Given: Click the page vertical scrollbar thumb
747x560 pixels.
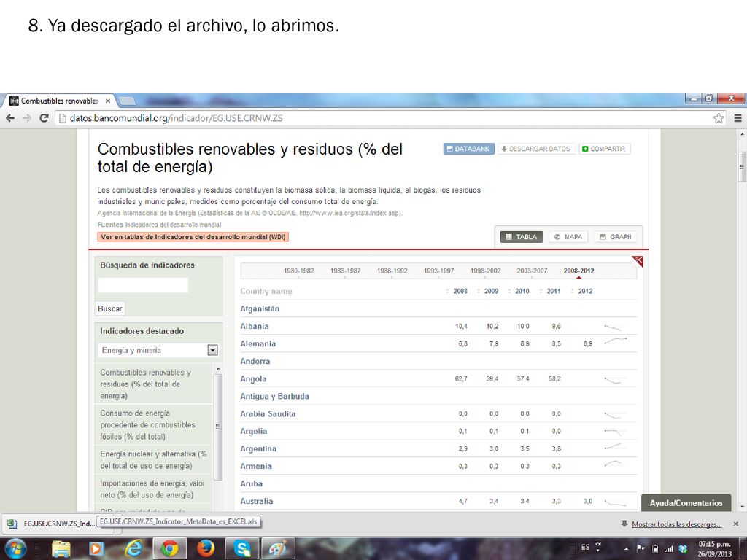Looking at the screenshot, I should (x=742, y=167).
